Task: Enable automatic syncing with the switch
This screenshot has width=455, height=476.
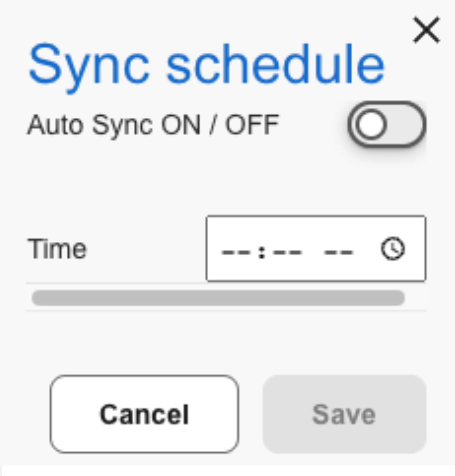Action: pyautogui.click(x=387, y=124)
